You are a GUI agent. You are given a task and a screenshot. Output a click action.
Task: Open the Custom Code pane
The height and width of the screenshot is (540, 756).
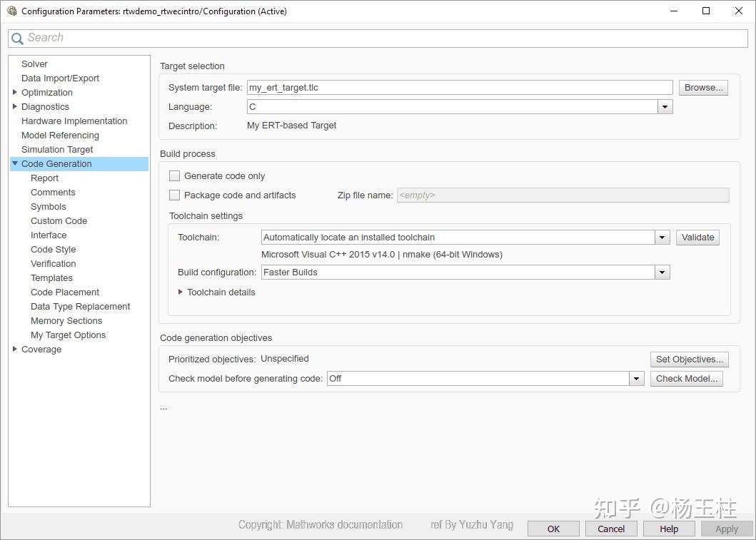point(59,220)
